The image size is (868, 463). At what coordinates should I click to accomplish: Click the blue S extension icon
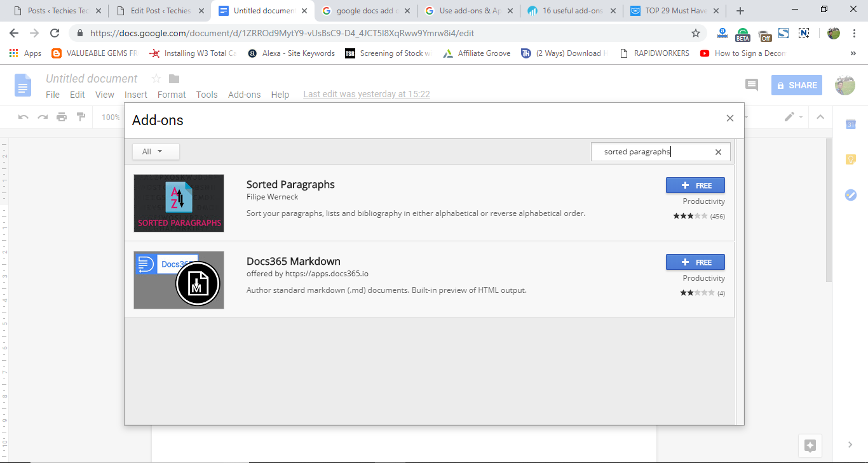783,33
